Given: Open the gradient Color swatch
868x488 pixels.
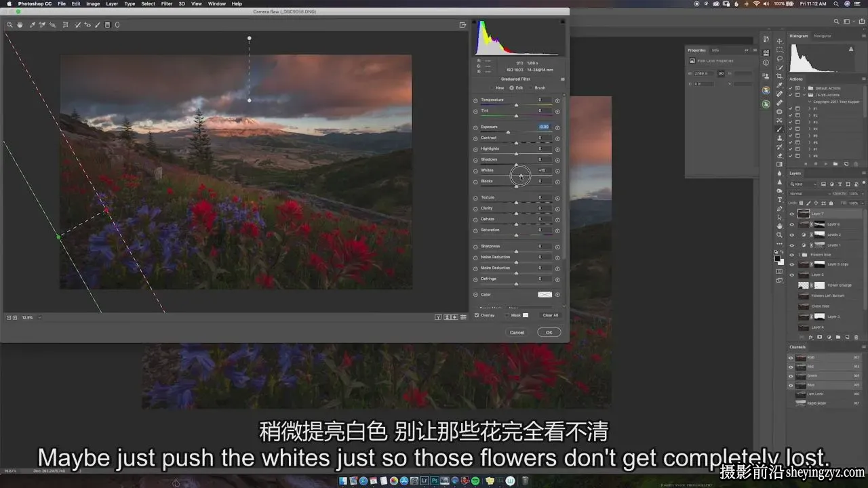Looking at the screenshot, I should pos(545,295).
